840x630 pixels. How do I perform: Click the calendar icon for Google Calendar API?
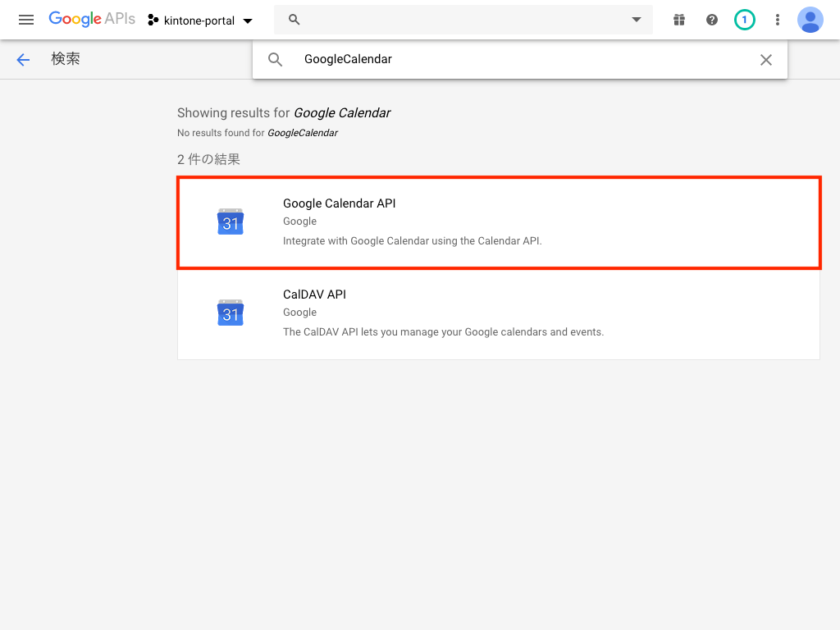tap(231, 222)
